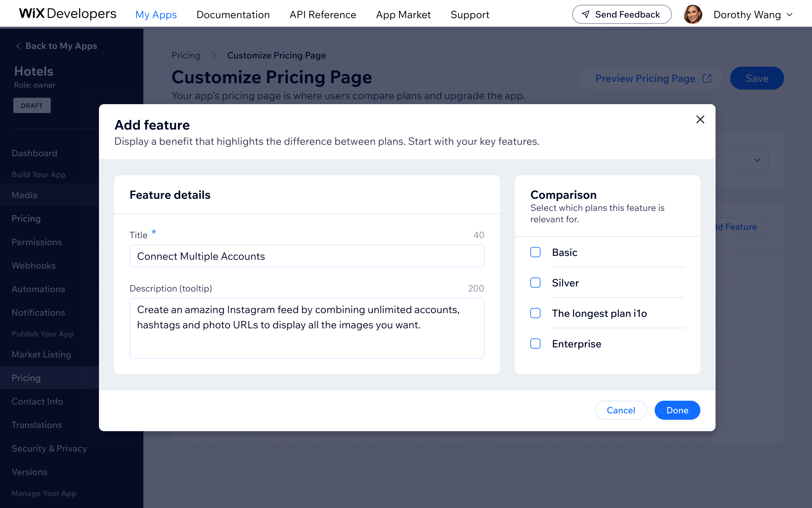Open Webhooks in the sidebar
Image resolution: width=812 pixels, height=508 pixels.
pos(34,265)
